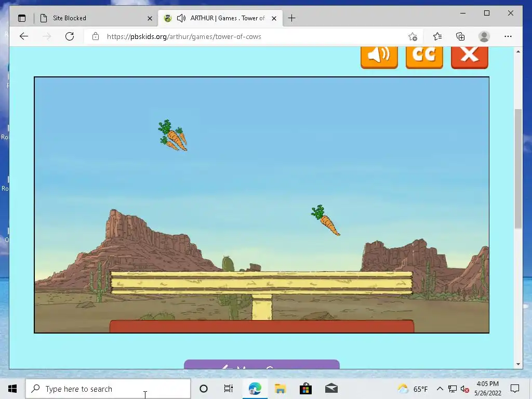Image resolution: width=532 pixels, height=399 pixels.
Task: Click the bunch of three falling carrots
Action: (x=172, y=135)
